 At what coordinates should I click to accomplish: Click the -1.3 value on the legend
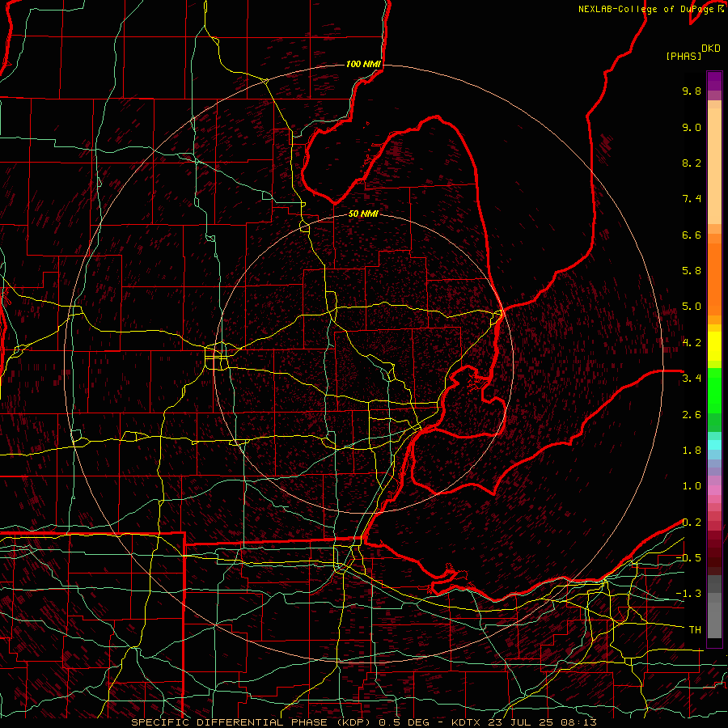pyautogui.click(x=688, y=594)
